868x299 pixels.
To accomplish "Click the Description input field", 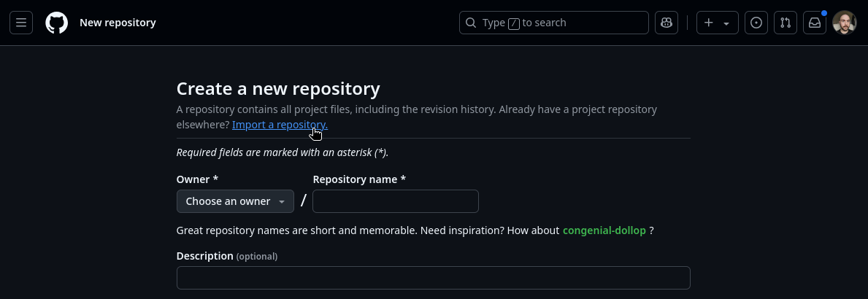I will (434, 278).
